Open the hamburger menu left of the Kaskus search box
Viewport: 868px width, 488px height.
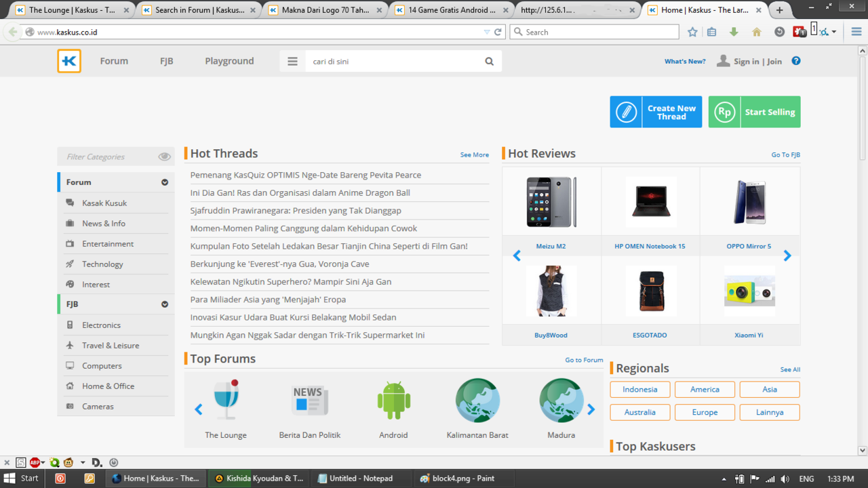[x=292, y=61]
